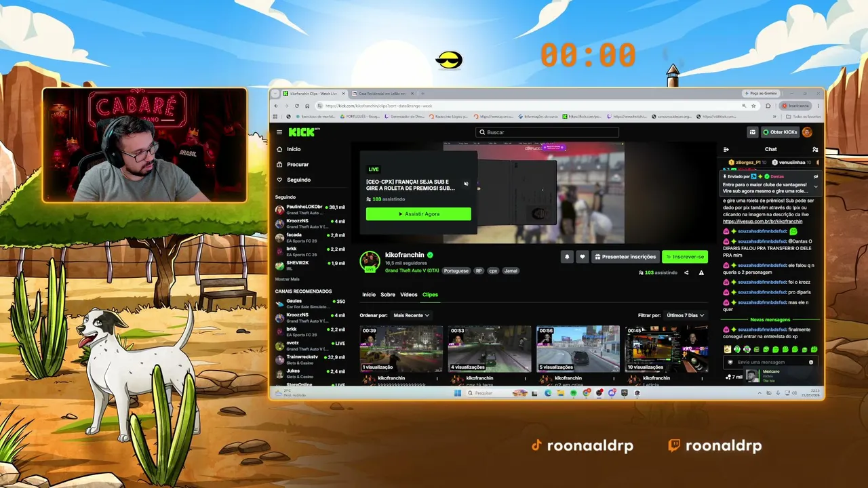The height and width of the screenshot is (488, 868).
Task: Close the kikofranchin Clips browser tab
Action: (344, 94)
